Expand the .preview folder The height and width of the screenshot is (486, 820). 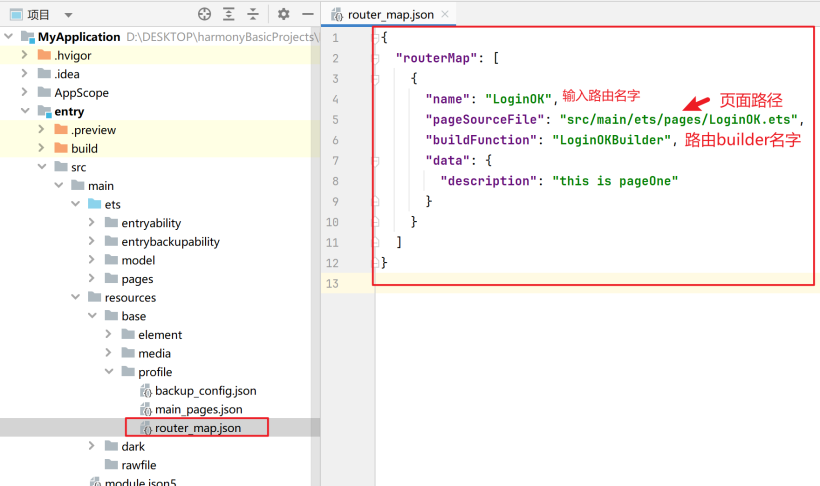click(41, 129)
